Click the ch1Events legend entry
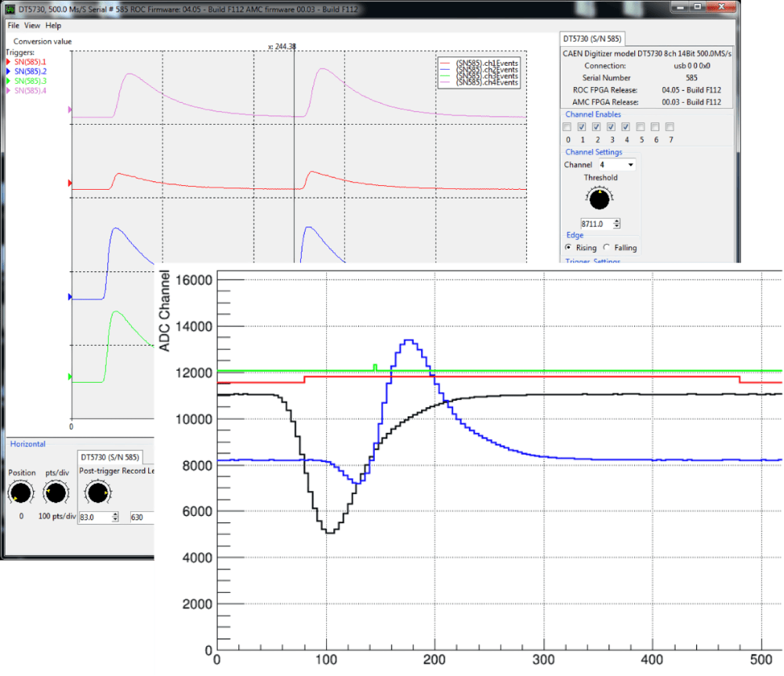Screen dimensions: 784x676 (479, 63)
